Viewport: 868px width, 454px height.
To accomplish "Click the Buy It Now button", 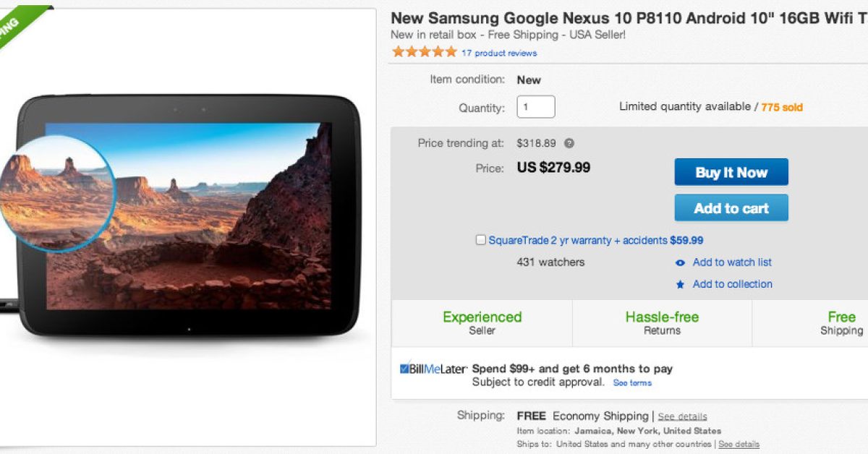I will coord(731,172).
